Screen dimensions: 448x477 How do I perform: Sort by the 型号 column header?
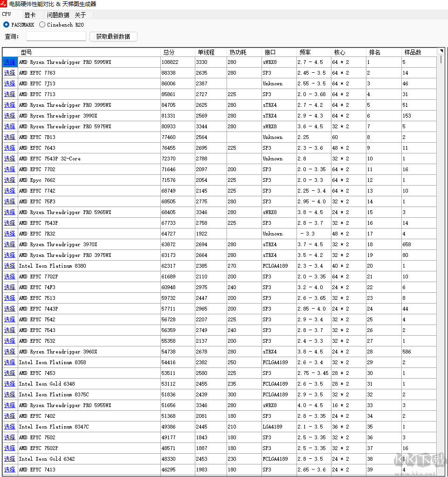[89, 52]
